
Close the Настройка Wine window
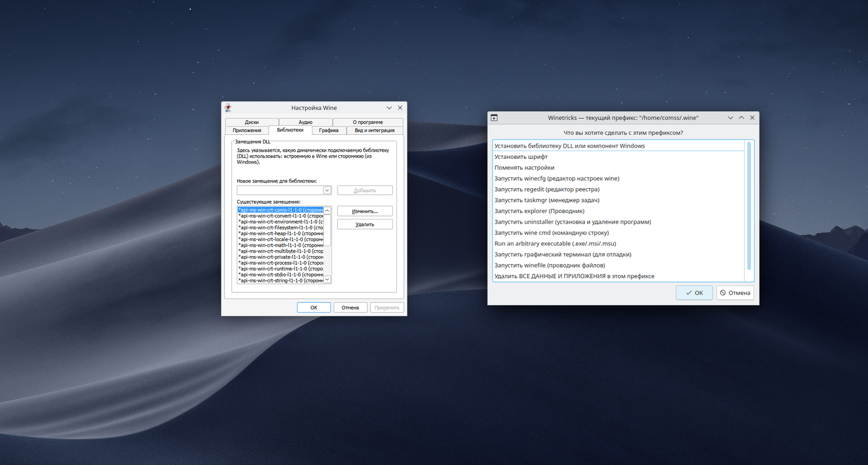coord(400,108)
